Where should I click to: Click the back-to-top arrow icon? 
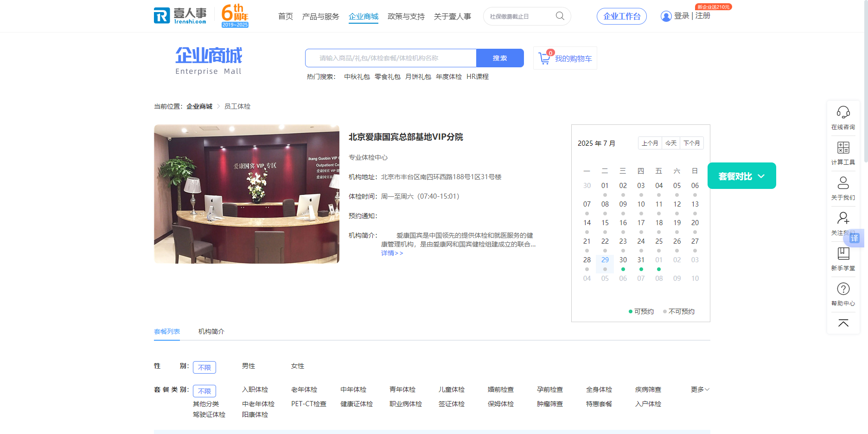point(843,323)
